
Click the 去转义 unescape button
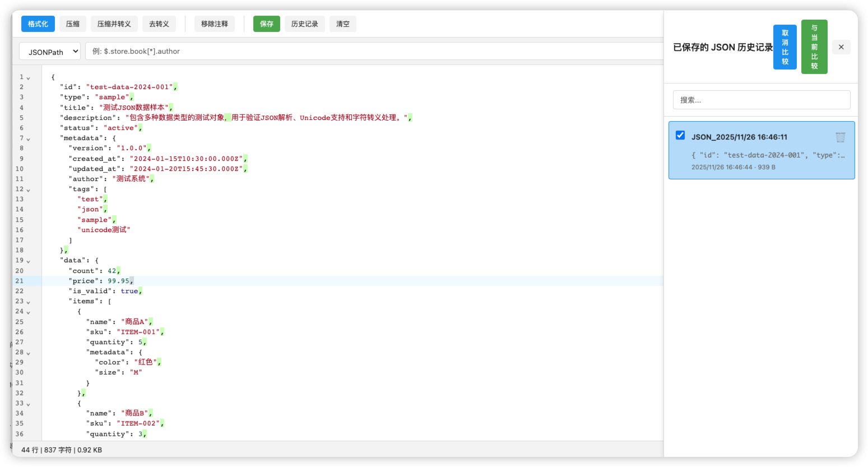click(159, 24)
